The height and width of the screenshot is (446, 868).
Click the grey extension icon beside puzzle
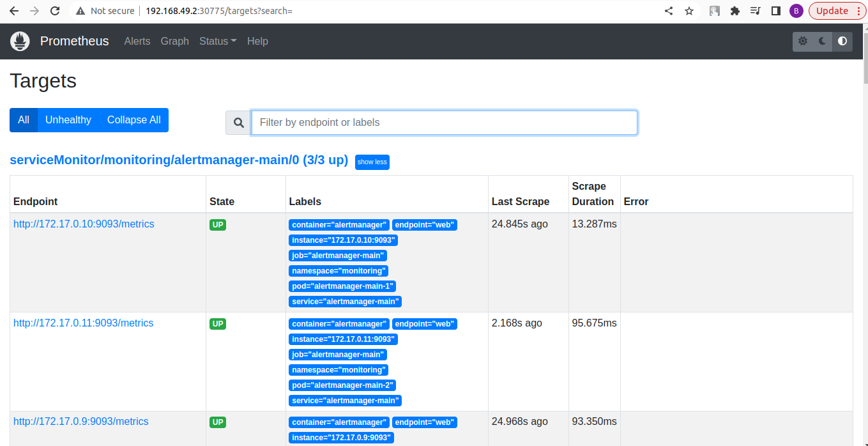(x=715, y=11)
